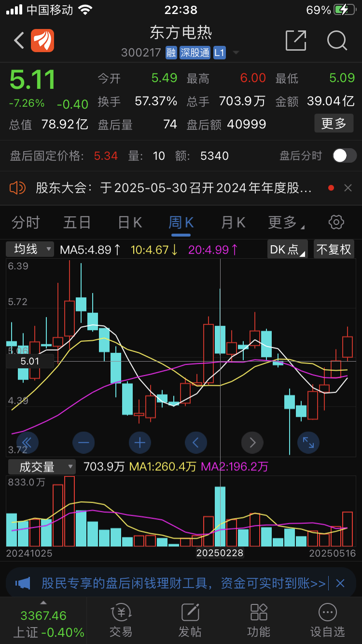Tap the 更多 quote details button

[334, 124]
